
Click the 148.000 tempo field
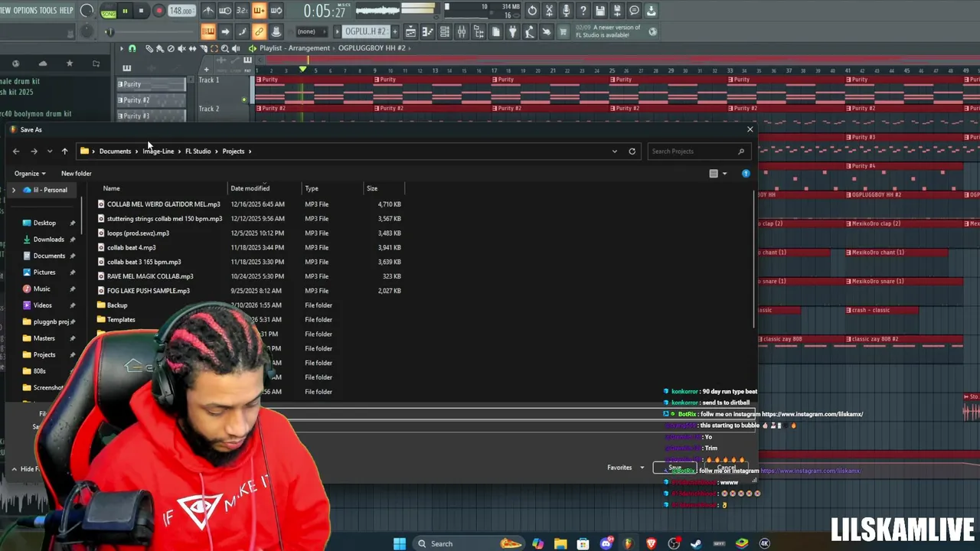pos(181,11)
